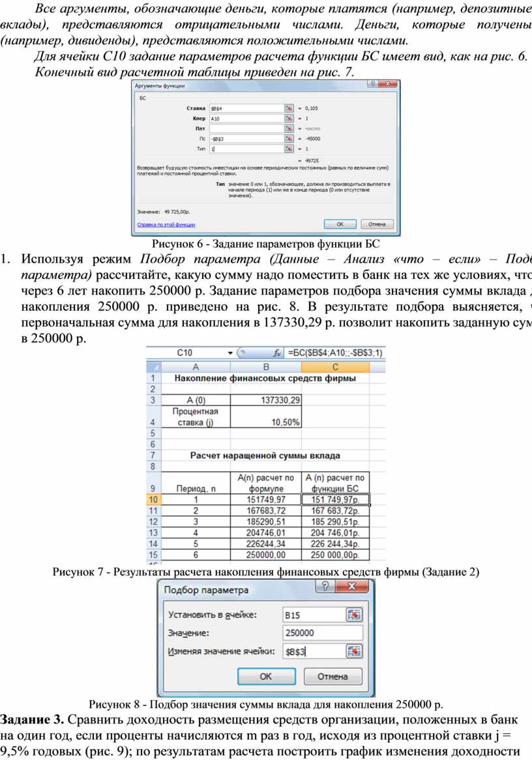Viewport: 532px width, 760px height.
Task: Select row 3 header
Action: [153, 400]
